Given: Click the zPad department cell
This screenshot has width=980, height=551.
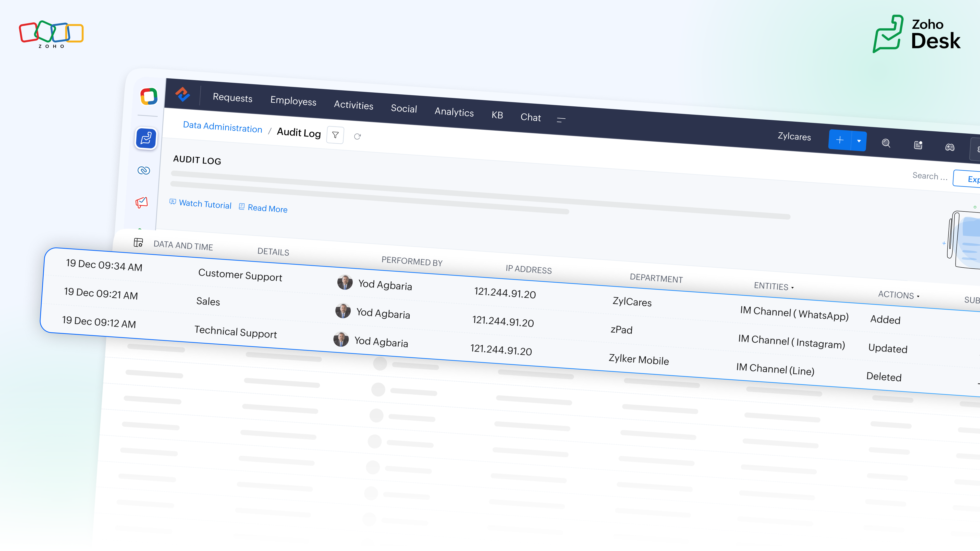Looking at the screenshot, I should 621,330.
